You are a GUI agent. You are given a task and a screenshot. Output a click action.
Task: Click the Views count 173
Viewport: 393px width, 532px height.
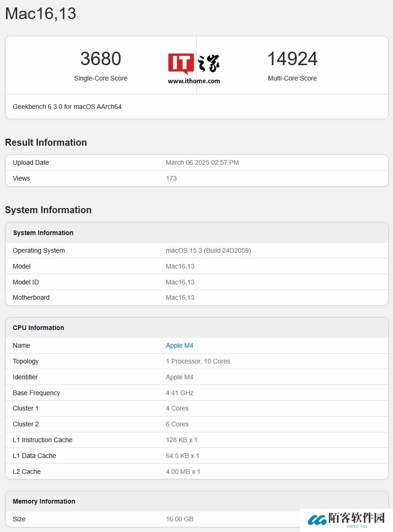point(171,178)
